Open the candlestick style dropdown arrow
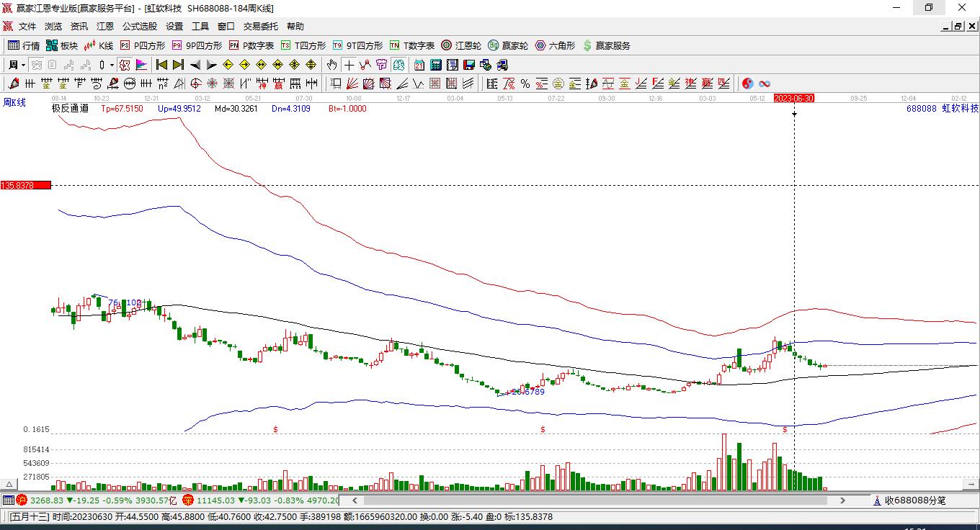The height and width of the screenshot is (530, 980). click(112, 65)
